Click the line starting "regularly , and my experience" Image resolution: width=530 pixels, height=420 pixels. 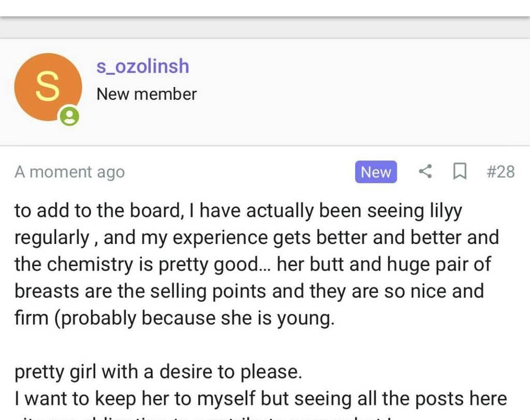click(x=256, y=238)
